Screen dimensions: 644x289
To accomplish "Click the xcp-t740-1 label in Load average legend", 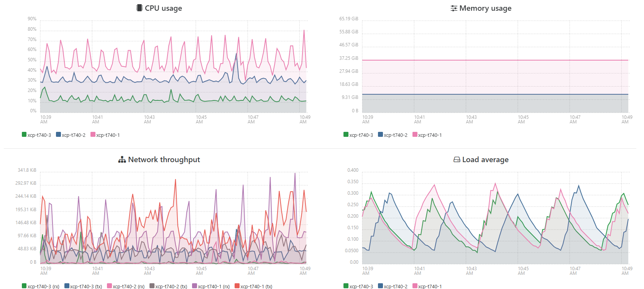I will pos(430,286).
